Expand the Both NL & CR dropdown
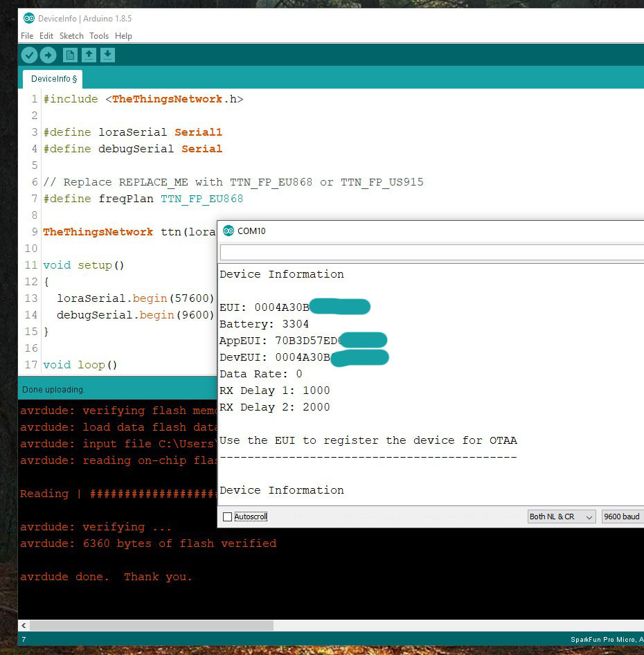644x655 pixels. pos(562,517)
